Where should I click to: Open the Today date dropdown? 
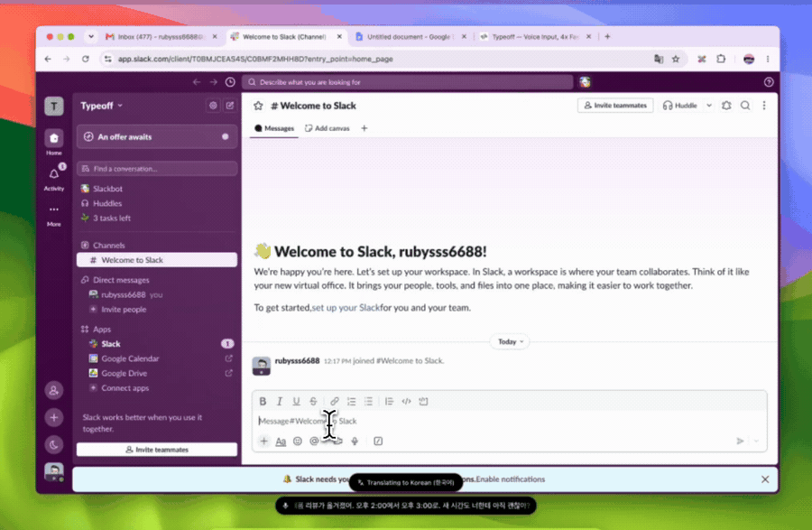[x=510, y=342]
